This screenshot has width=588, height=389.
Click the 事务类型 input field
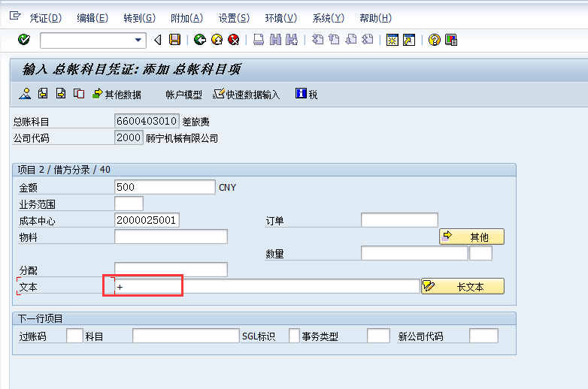pos(378,336)
